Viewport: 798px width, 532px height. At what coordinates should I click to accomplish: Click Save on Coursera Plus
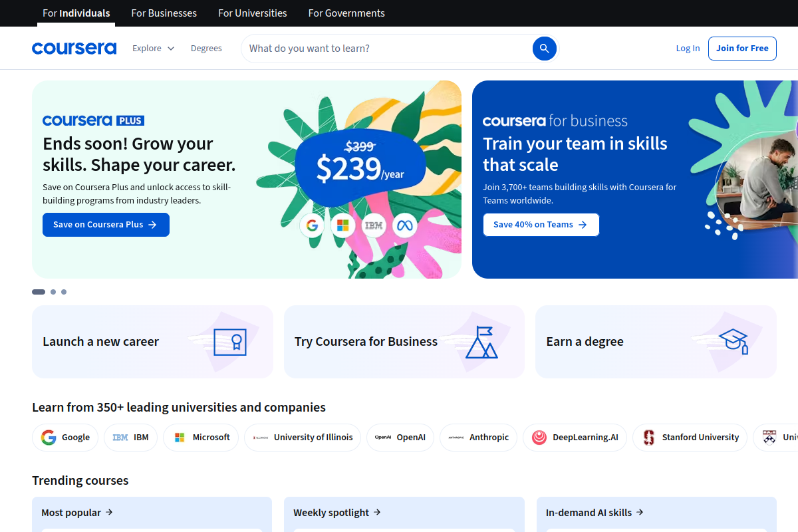pos(106,224)
